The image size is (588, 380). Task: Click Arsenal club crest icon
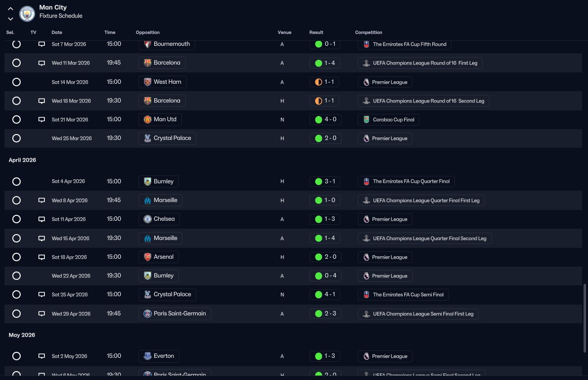[148, 257]
